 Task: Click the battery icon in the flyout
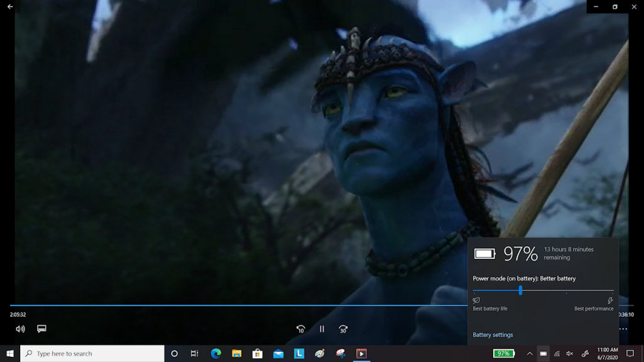tap(485, 254)
